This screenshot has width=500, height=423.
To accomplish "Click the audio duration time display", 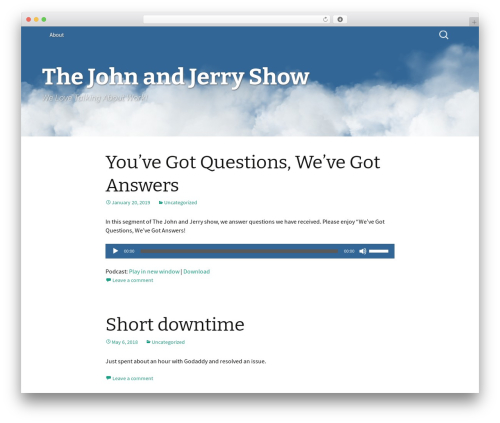I will [349, 251].
